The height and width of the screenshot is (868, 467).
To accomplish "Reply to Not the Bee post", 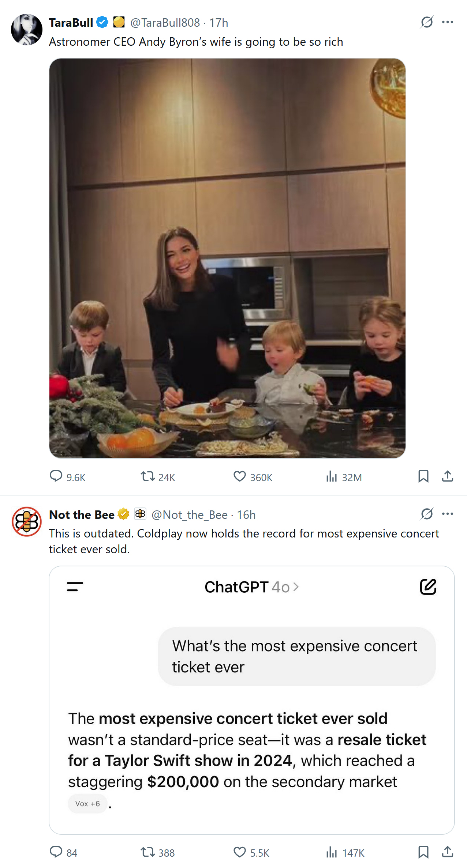I will [x=56, y=852].
